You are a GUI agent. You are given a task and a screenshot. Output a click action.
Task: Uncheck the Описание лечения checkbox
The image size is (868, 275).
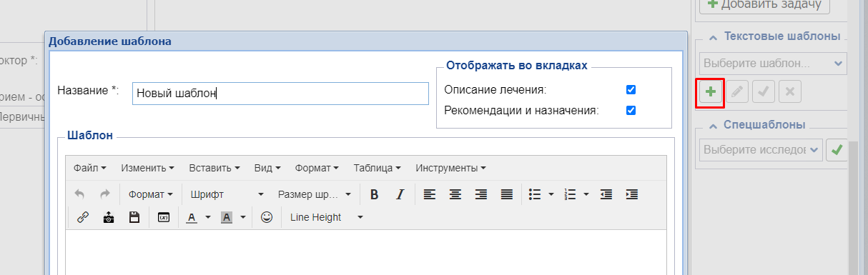(631, 90)
